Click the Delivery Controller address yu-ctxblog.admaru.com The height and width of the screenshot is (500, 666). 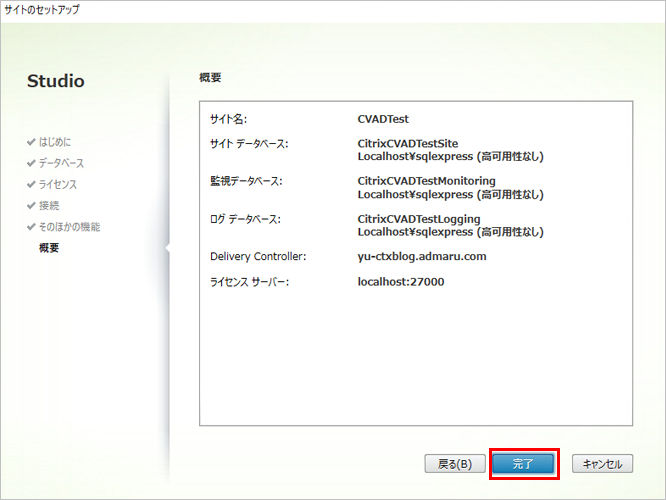point(422,256)
